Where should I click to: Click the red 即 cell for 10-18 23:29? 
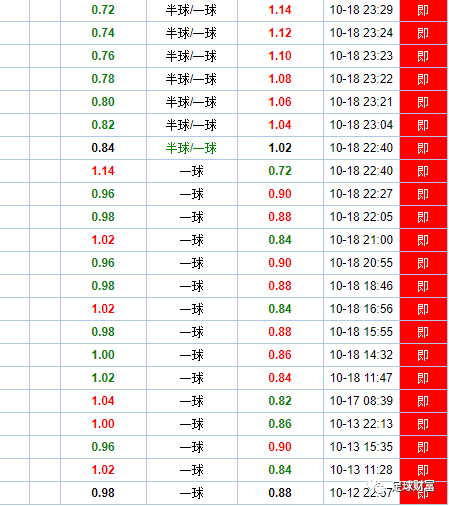[x=423, y=10]
